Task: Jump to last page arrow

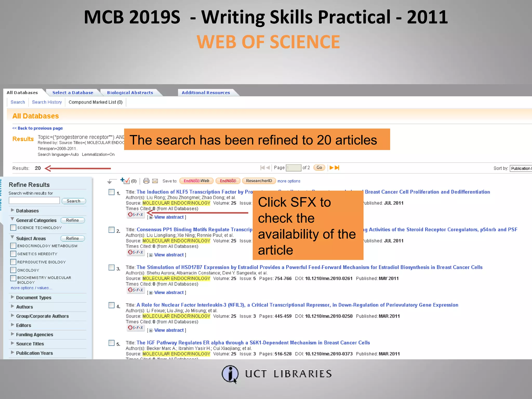Action: (x=337, y=168)
